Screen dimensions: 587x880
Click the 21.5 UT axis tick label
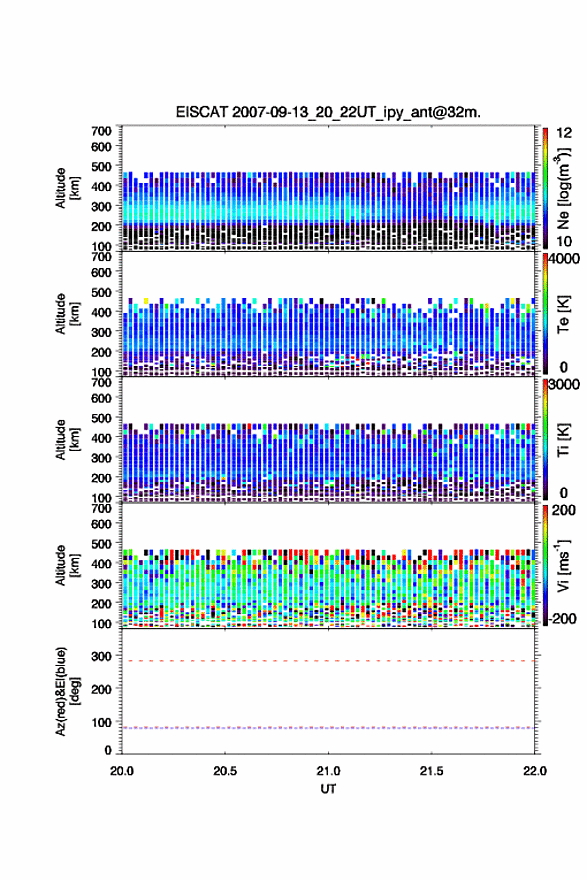point(432,771)
